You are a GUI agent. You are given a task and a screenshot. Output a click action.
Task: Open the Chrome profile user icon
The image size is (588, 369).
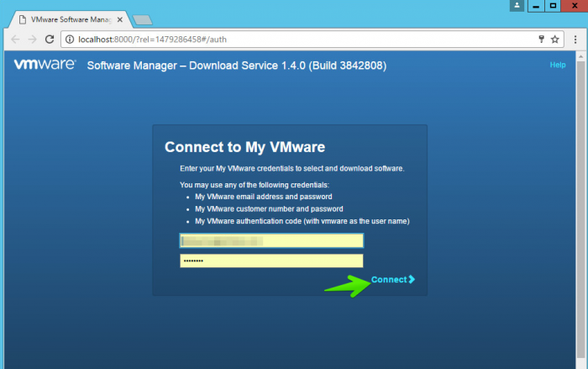(517, 6)
